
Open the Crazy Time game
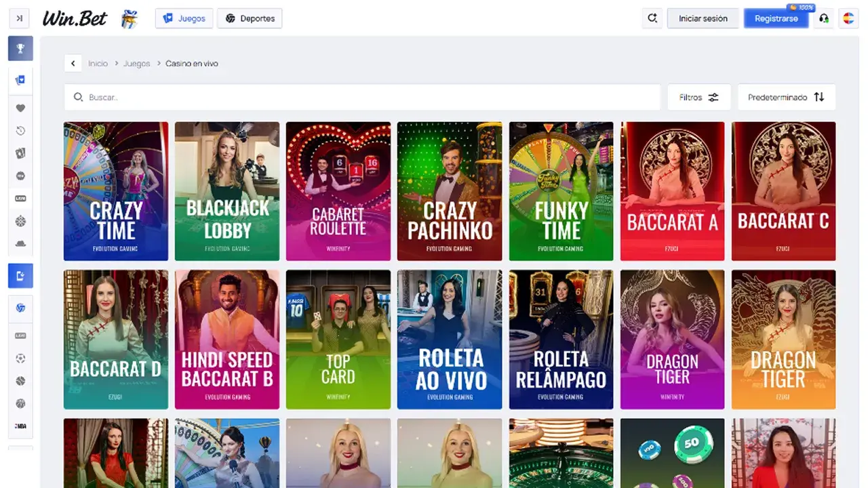click(116, 191)
